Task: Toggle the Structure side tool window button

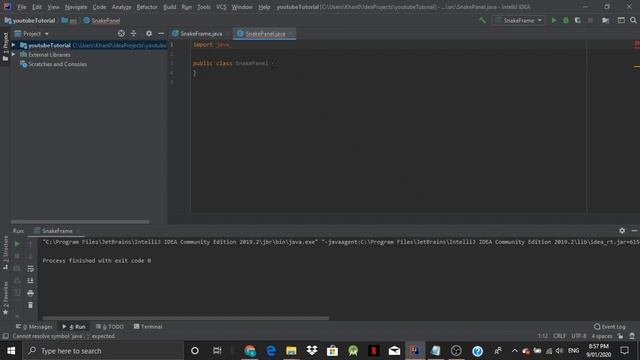Action: (x=5, y=253)
